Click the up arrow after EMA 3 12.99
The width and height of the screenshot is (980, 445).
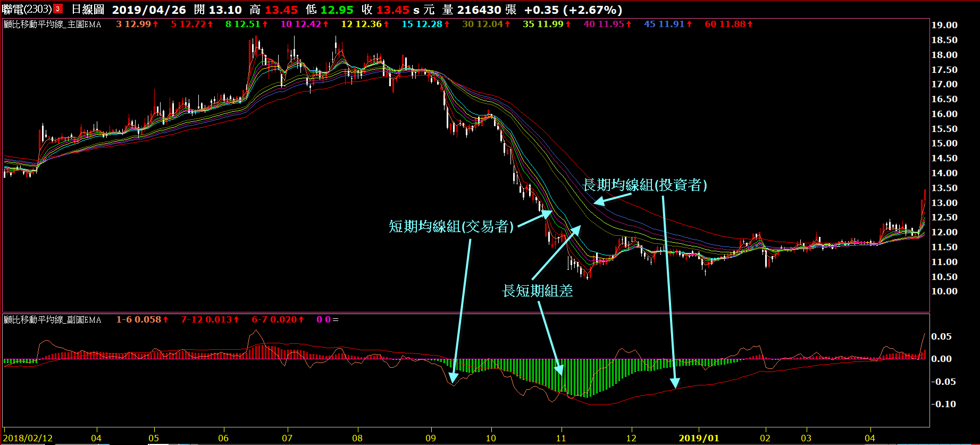click(156, 24)
